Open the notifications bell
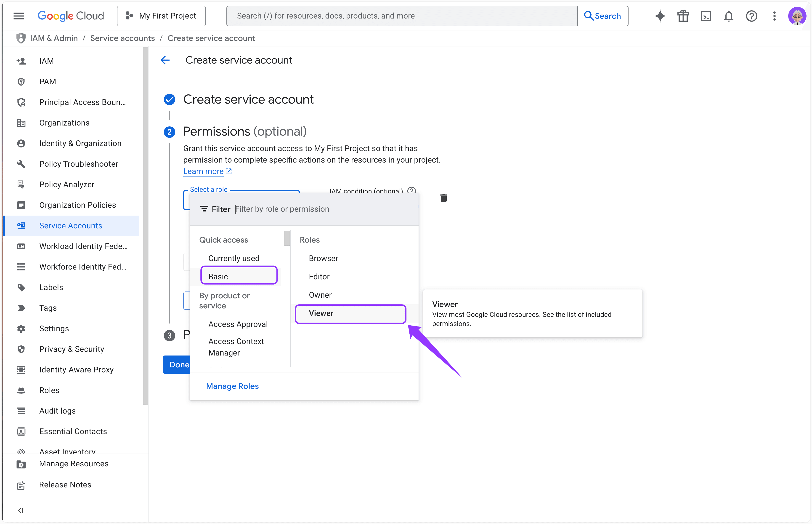 729,16
